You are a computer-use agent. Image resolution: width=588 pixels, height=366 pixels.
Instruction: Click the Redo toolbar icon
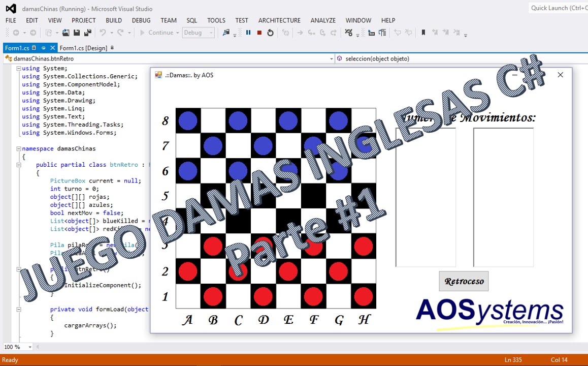120,33
